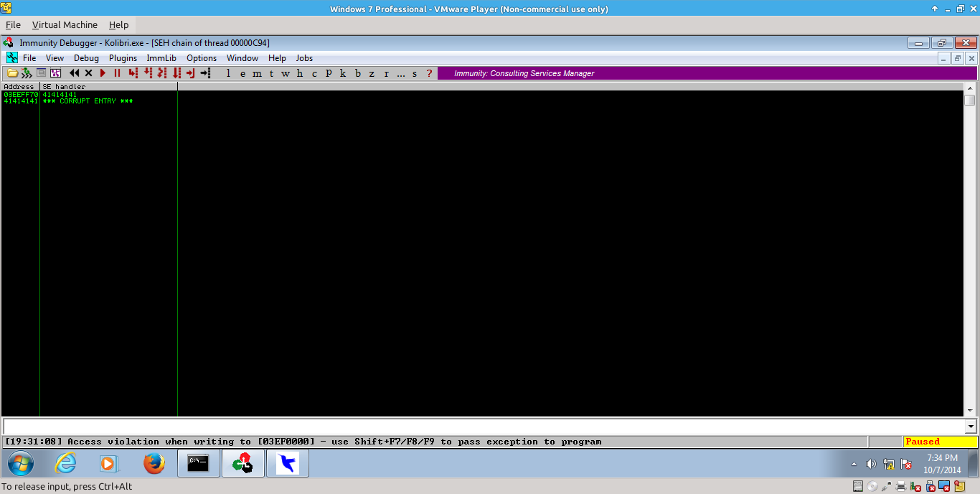Image resolution: width=980 pixels, height=494 pixels.
Task: Show breakpoints with 'b' toolbar button
Action: [358, 73]
